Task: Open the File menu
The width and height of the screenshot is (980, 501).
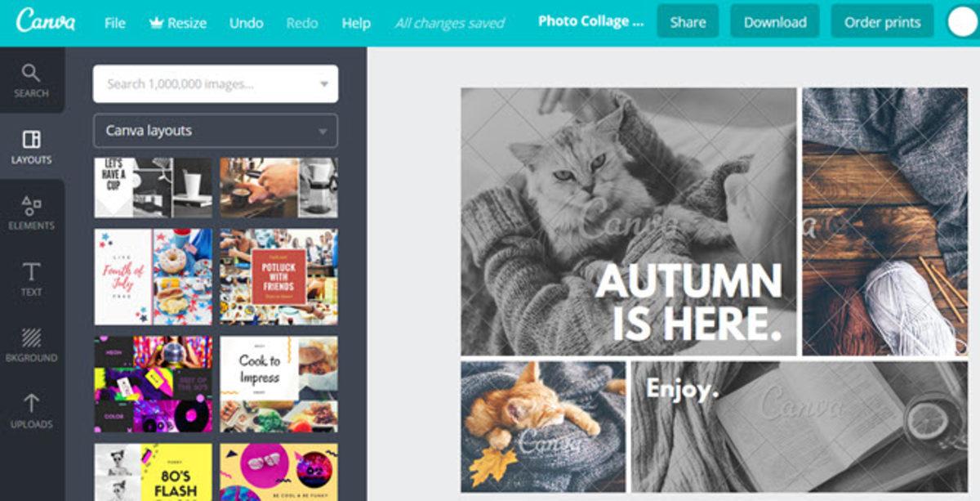Action: click(115, 23)
